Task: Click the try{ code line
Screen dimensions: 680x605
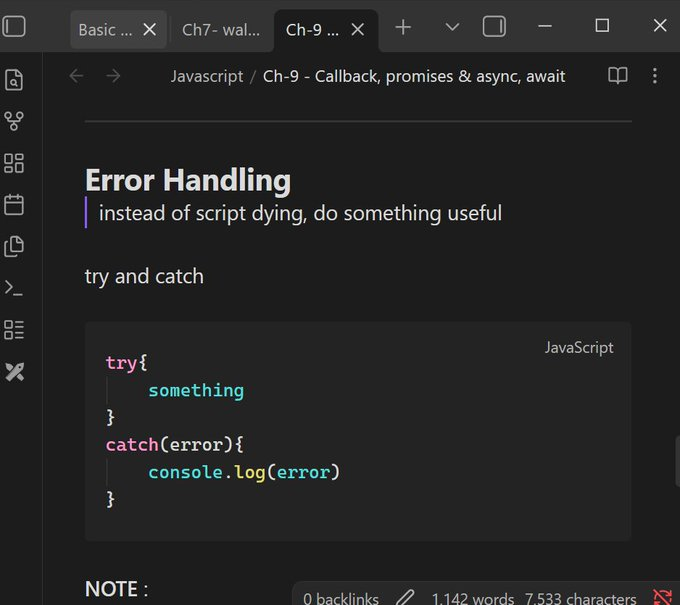Action: (x=126, y=363)
